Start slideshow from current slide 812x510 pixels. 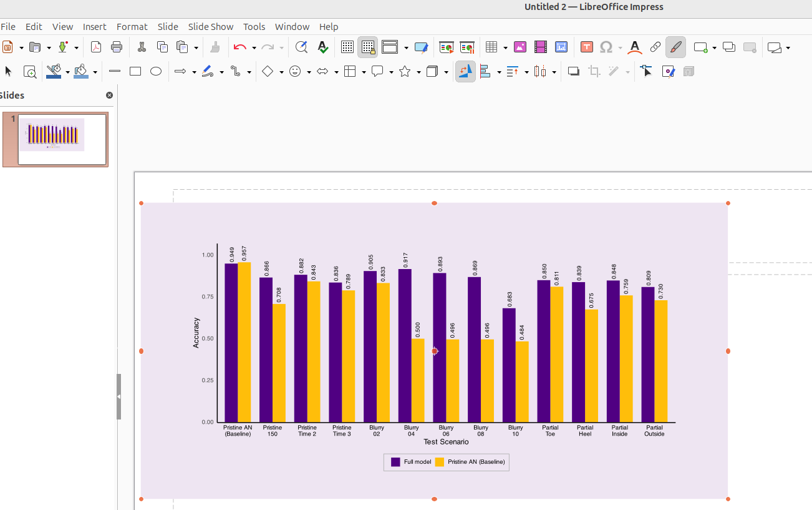pos(466,47)
